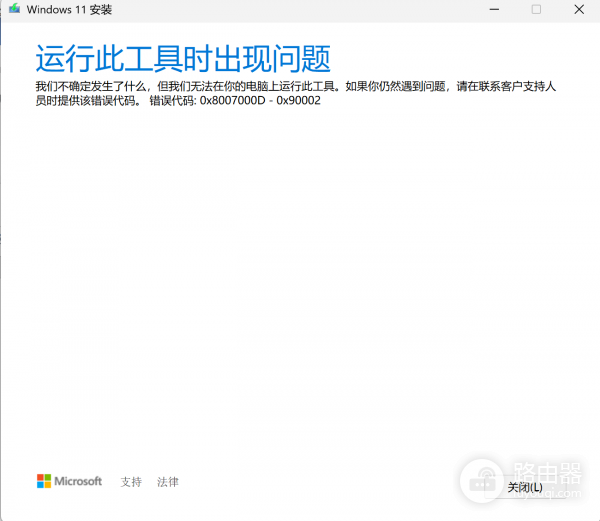Click the 关闭(L) button

(x=525, y=488)
